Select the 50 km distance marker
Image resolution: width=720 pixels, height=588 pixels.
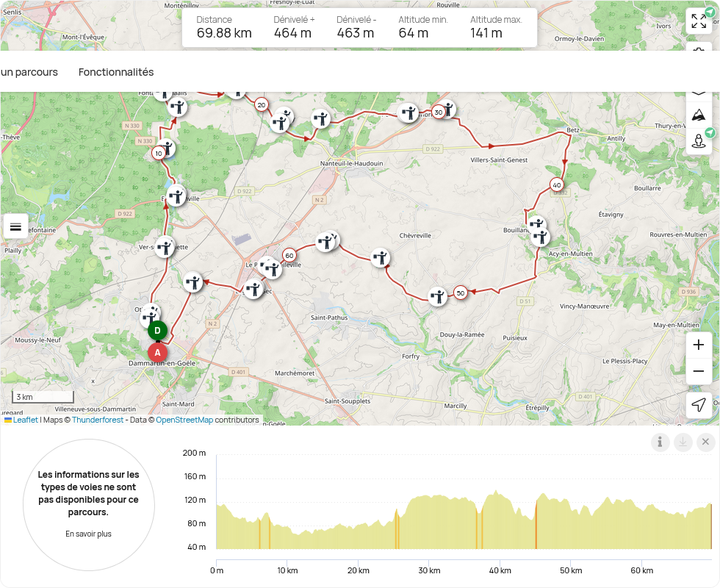pos(461,293)
